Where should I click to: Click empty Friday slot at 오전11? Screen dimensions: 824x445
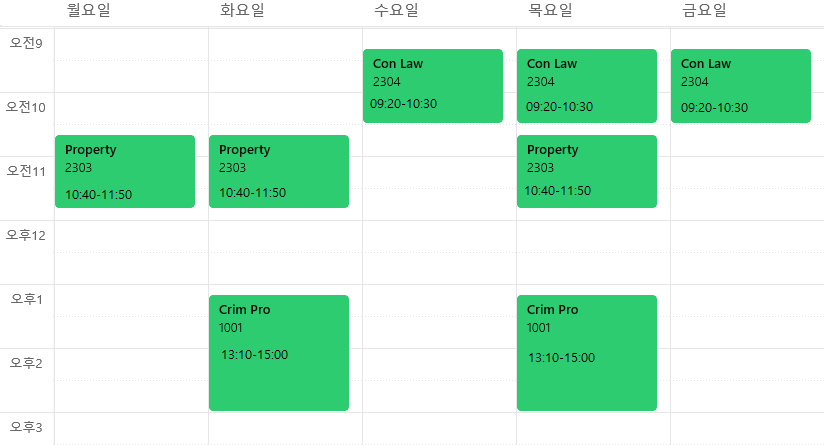click(747, 188)
